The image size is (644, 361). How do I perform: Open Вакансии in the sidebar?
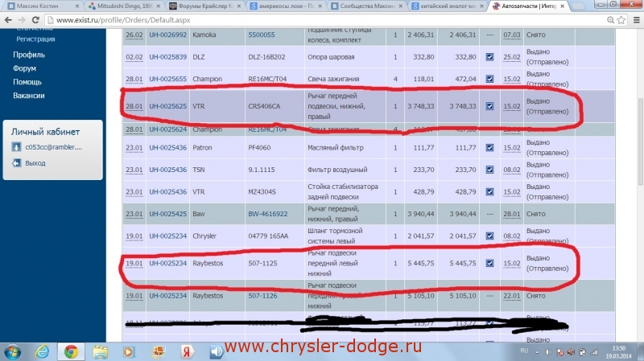click(x=29, y=96)
